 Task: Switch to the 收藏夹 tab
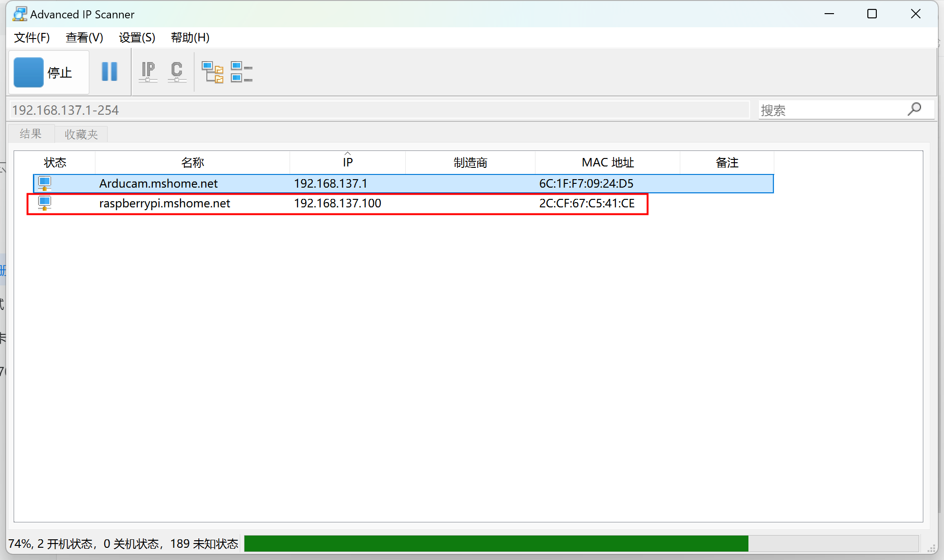[81, 134]
